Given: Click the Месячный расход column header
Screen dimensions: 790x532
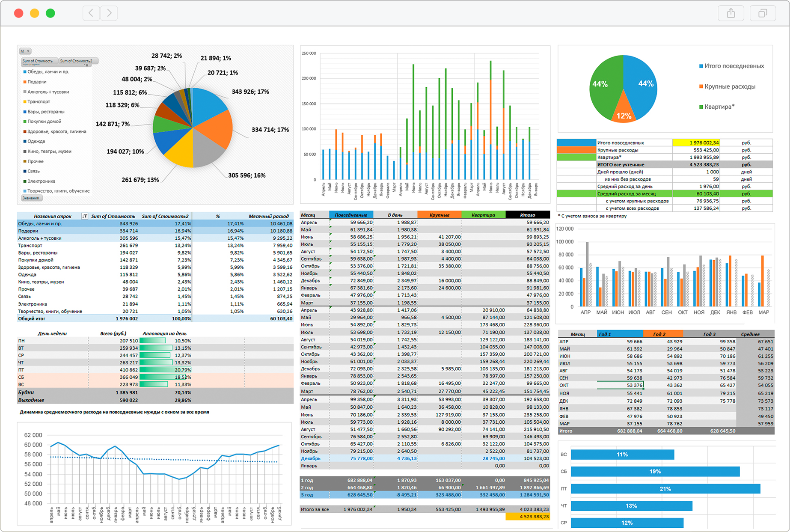Looking at the screenshot, I should pyautogui.click(x=268, y=216).
